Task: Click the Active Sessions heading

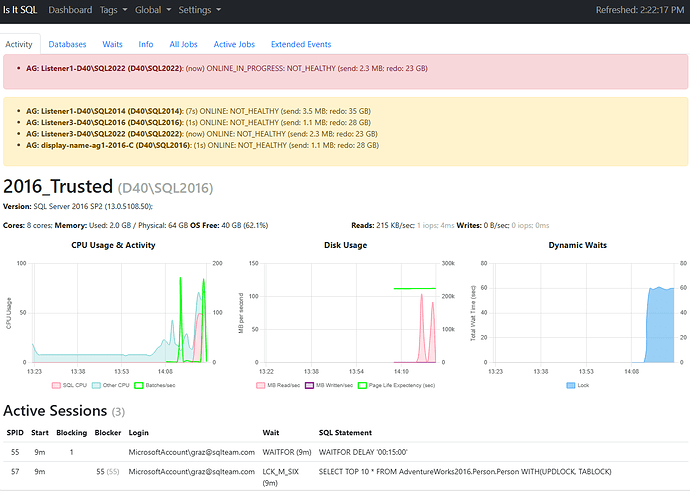Action: [x=55, y=411]
